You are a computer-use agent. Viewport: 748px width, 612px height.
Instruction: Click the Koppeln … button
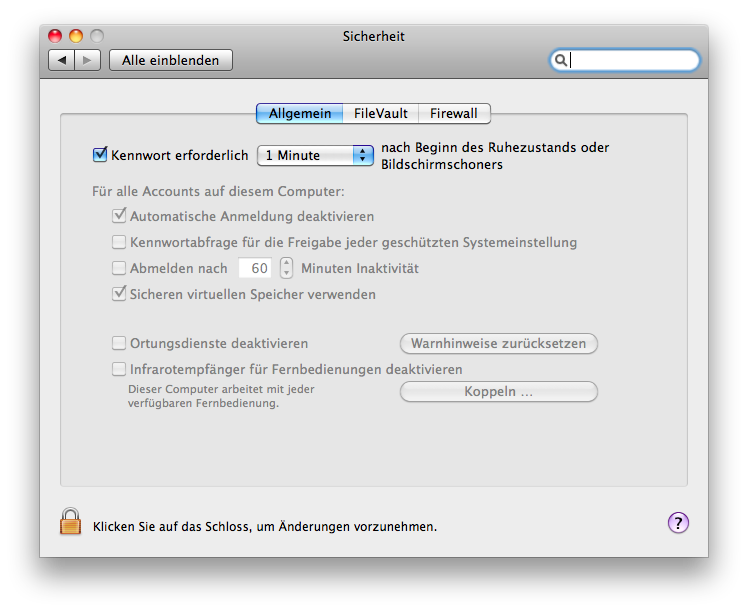coord(499,392)
